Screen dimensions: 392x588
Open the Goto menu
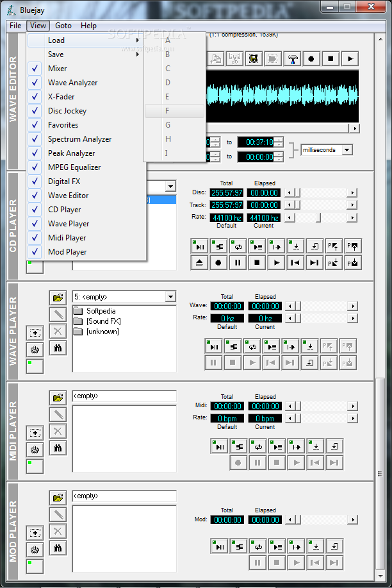[x=63, y=26]
